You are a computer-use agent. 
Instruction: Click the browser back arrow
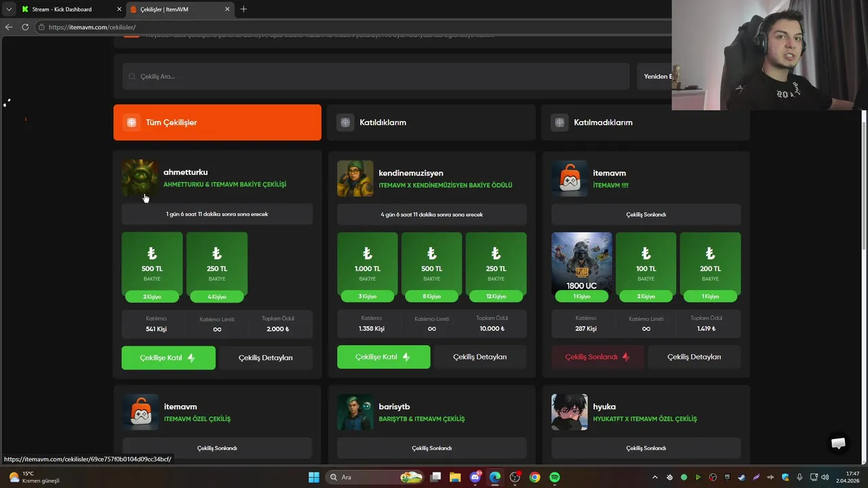click(x=9, y=27)
